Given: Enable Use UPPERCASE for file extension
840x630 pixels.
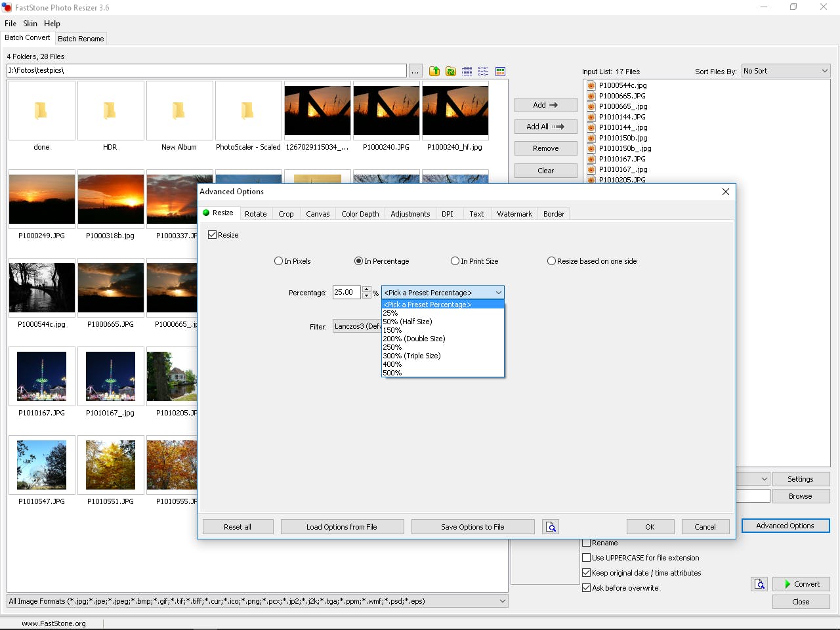Looking at the screenshot, I should 587,558.
